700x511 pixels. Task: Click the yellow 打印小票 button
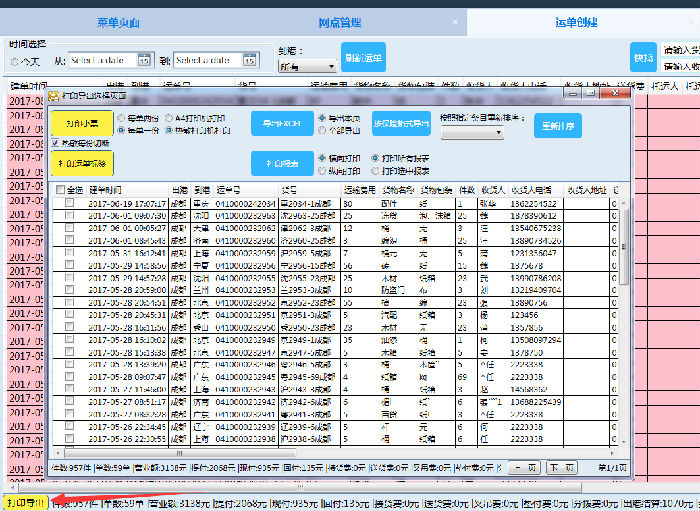82,124
